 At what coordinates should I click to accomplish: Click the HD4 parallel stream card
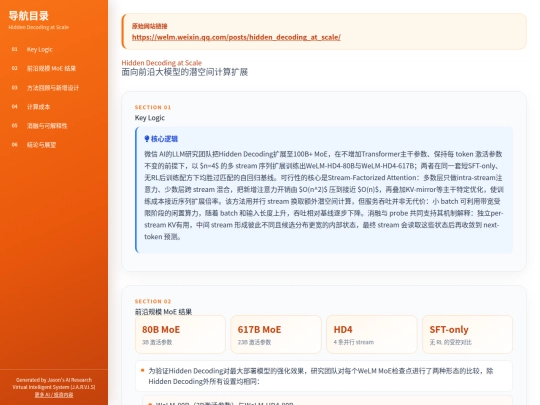(372, 334)
